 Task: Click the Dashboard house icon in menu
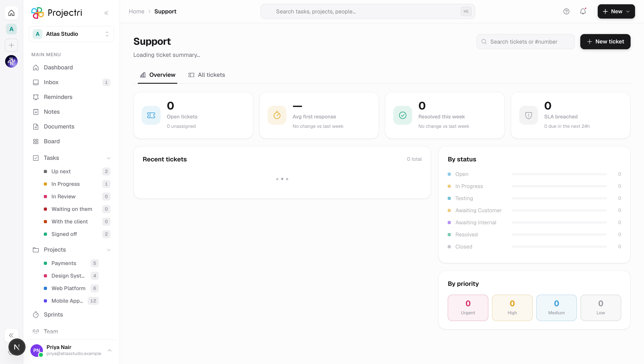36,67
